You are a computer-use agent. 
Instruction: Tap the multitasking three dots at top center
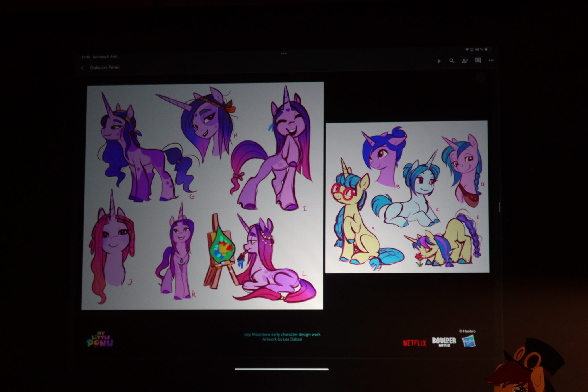click(284, 53)
